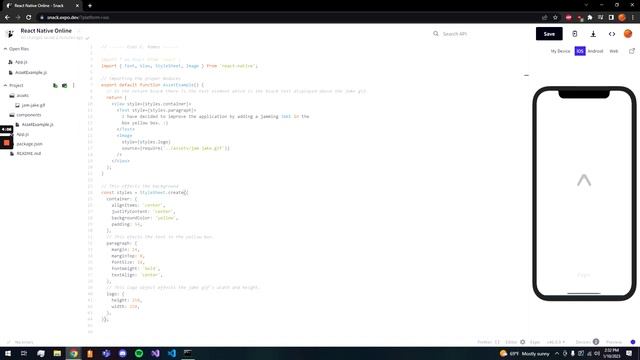Collapse the Open files section
This screenshot has width=640, height=360.
point(16,49)
